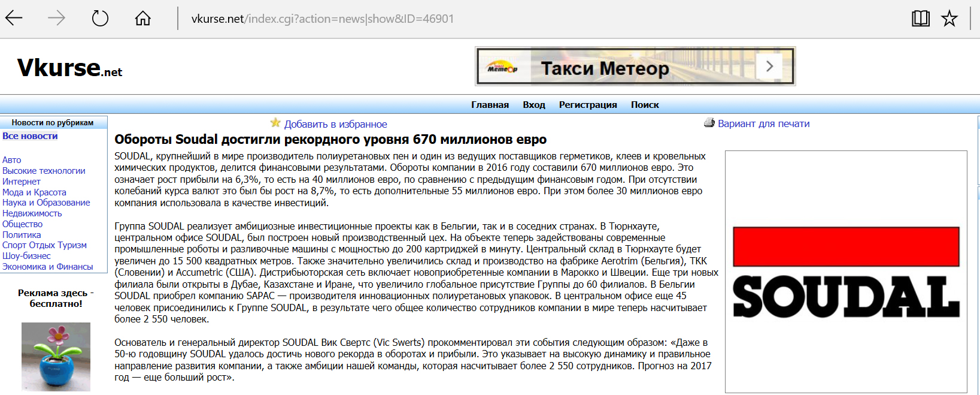Open the Главная menu item
This screenshot has width=980, height=395.
pos(490,105)
